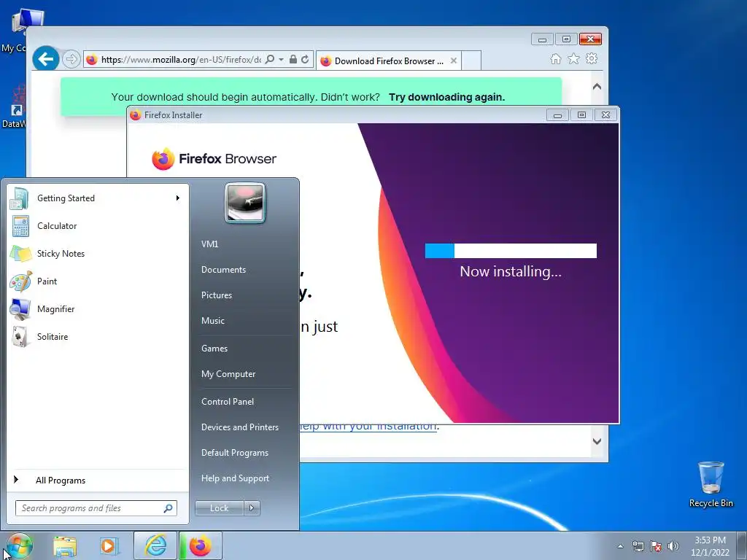The width and height of the screenshot is (747, 560).
Task: Launch Calculator from Start menu
Action: 98,226
